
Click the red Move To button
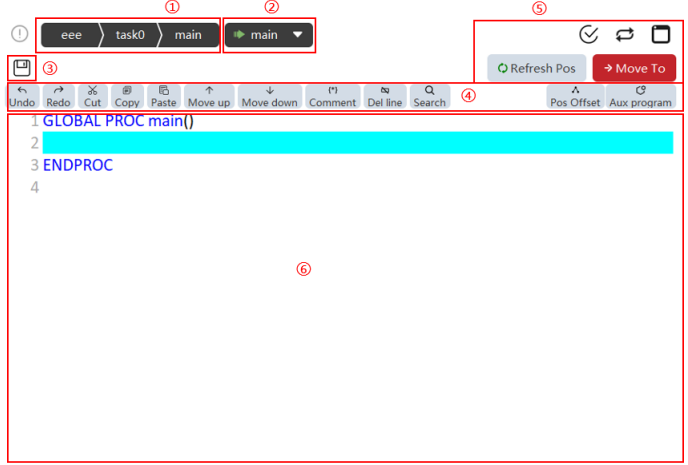click(x=634, y=68)
